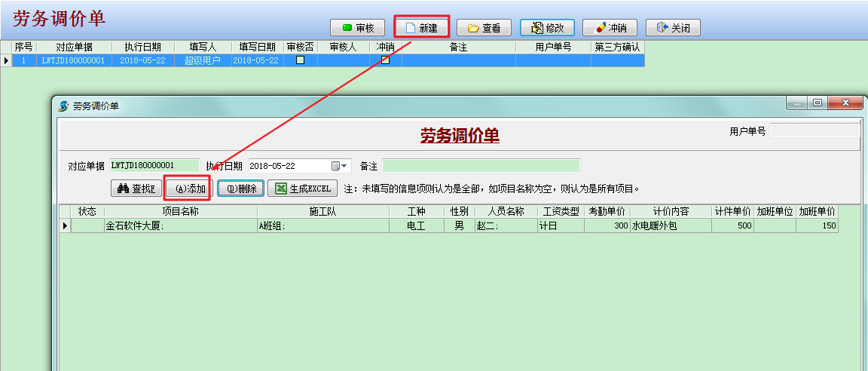Select the 金石软件大厦 project cell

click(x=181, y=225)
